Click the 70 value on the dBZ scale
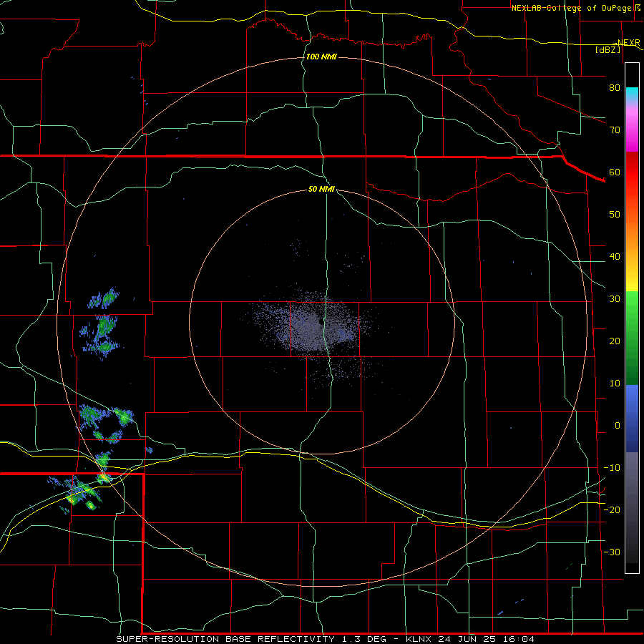The image size is (644, 644). (x=615, y=130)
